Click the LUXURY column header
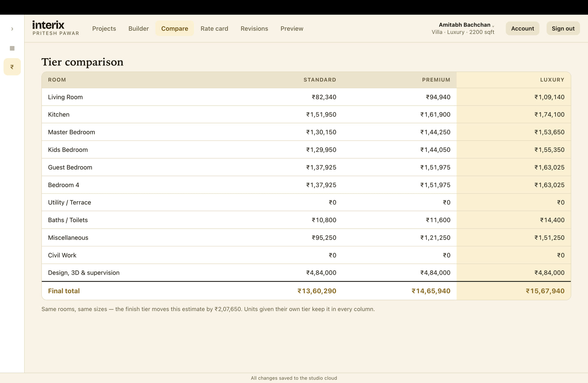The image size is (588, 383). pyautogui.click(x=552, y=80)
